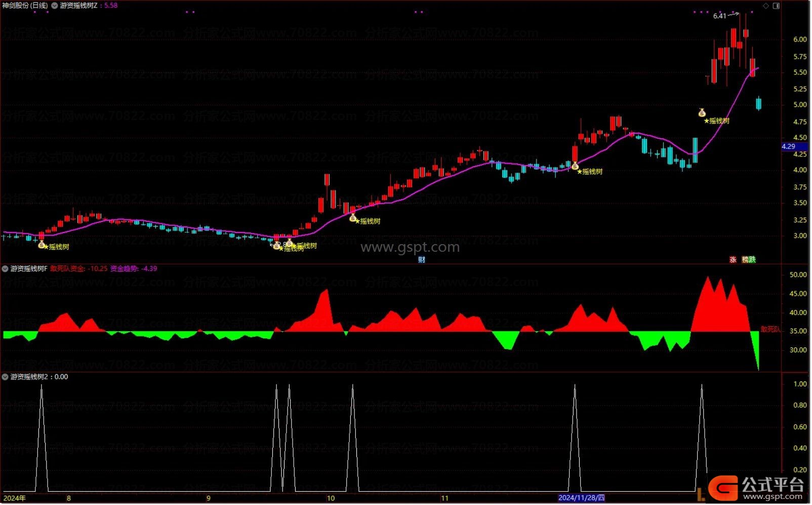This screenshot has height=505, width=812.
Task: Click the 公式平台 logo text
Action: click(x=773, y=484)
